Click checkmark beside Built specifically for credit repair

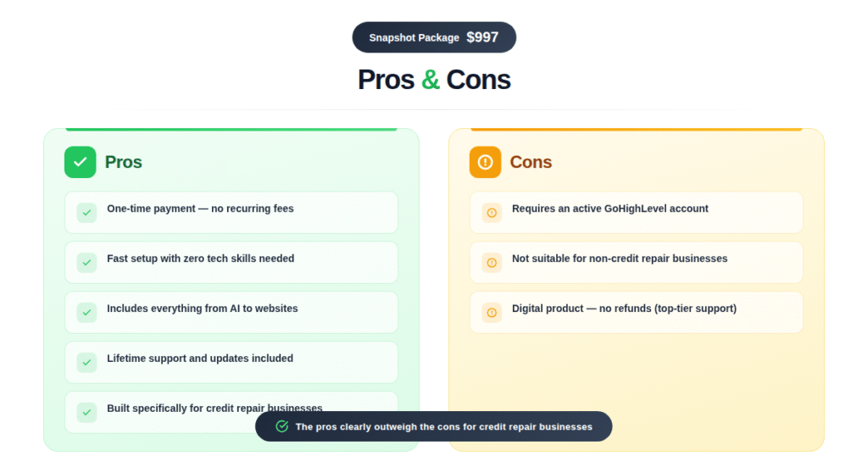pyautogui.click(x=87, y=413)
